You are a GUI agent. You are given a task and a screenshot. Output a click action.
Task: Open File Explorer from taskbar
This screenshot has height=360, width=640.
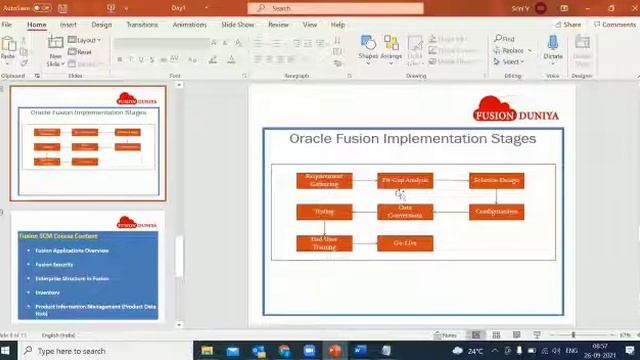click(207, 351)
